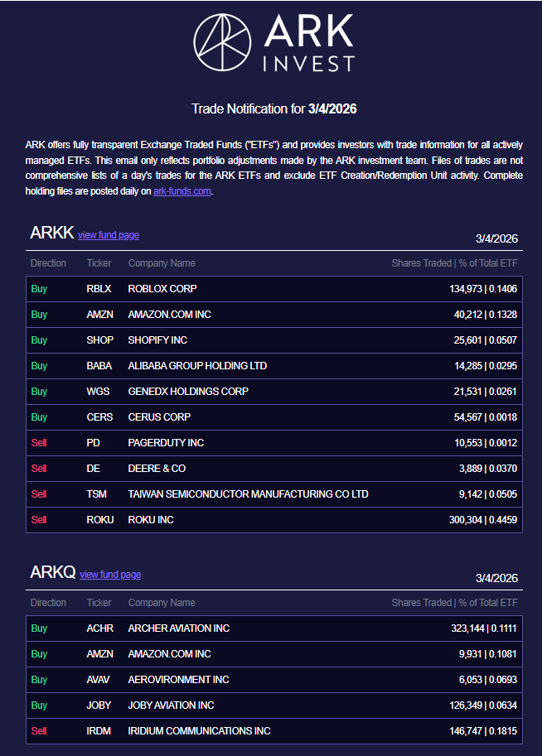Select the IRDM ticker
542x756 pixels.
click(x=99, y=731)
